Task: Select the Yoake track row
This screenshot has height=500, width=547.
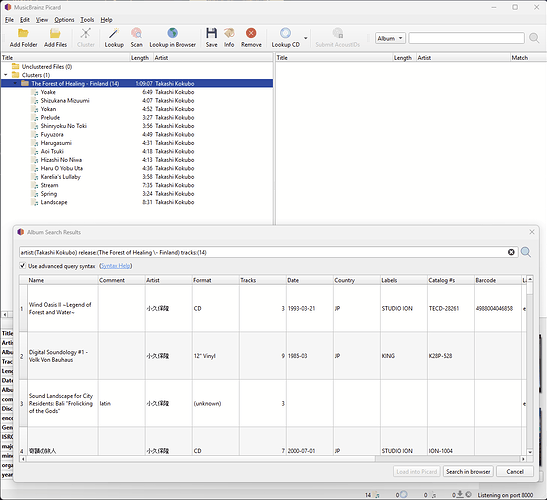Action: 137,92
